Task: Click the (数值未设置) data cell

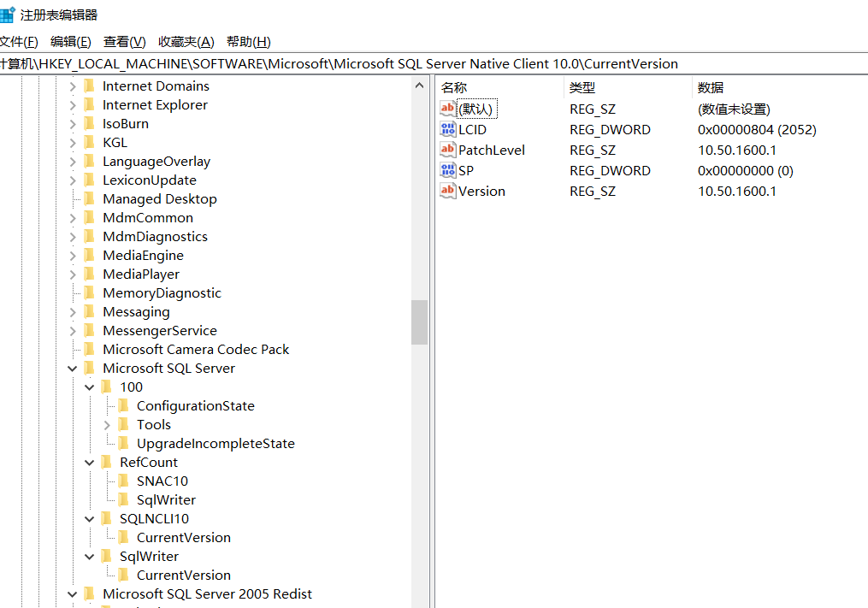Action: 734,109
